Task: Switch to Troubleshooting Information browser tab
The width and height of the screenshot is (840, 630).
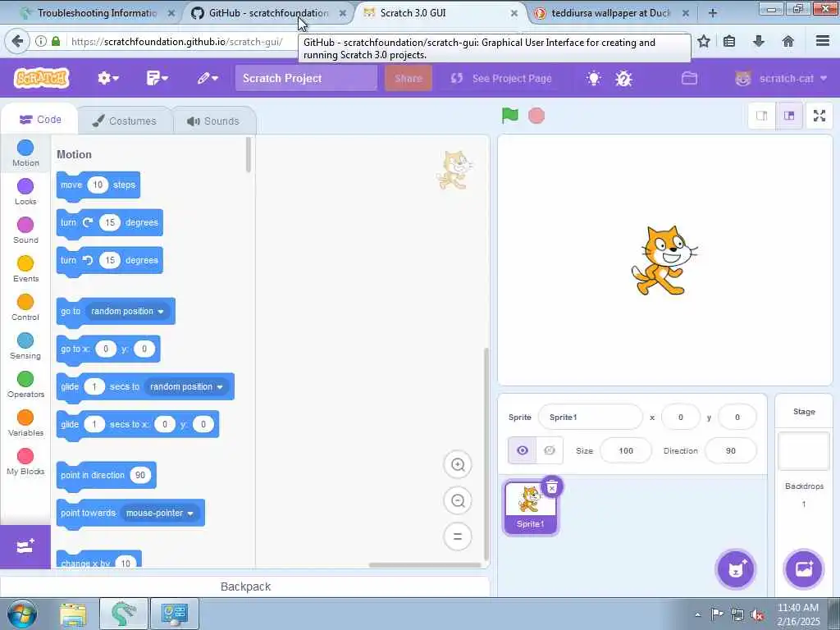Action: 95,13
